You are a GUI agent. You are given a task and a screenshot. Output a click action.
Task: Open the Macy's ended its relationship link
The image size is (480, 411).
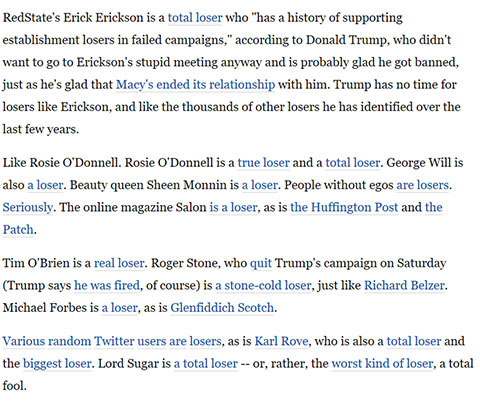[x=195, y=85]
